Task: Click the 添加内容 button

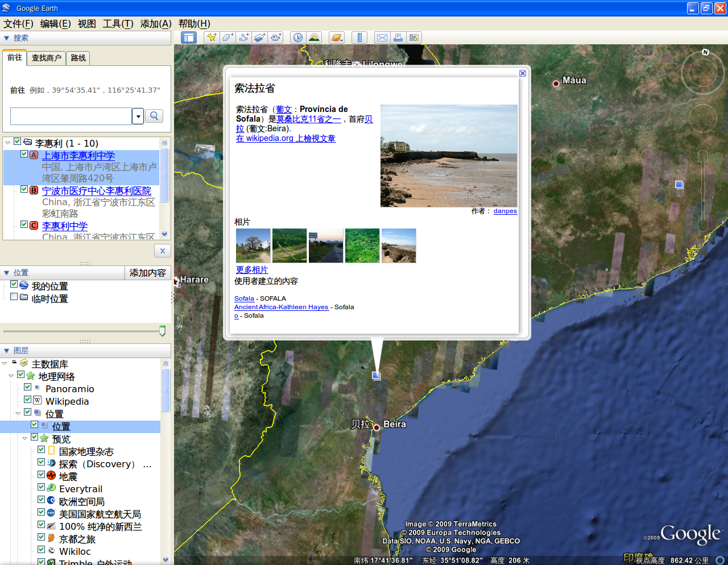Action: point(148,273)
